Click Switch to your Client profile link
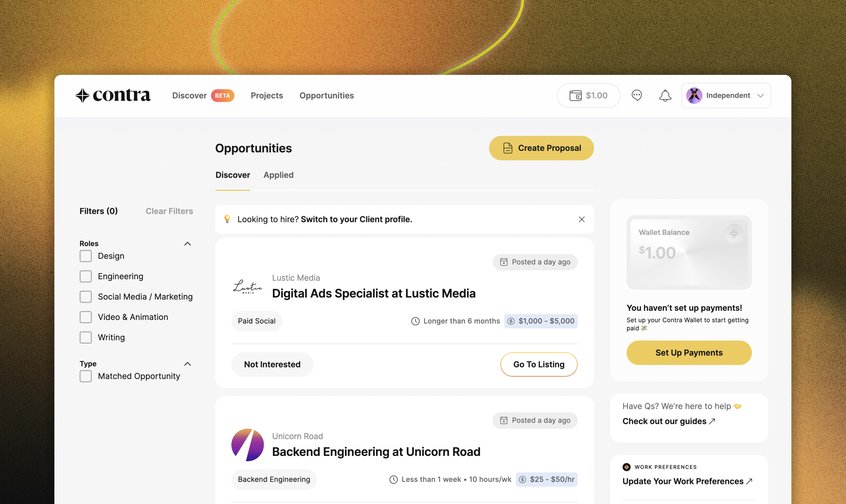The image size is (846, 504). [x=356, y=219]
